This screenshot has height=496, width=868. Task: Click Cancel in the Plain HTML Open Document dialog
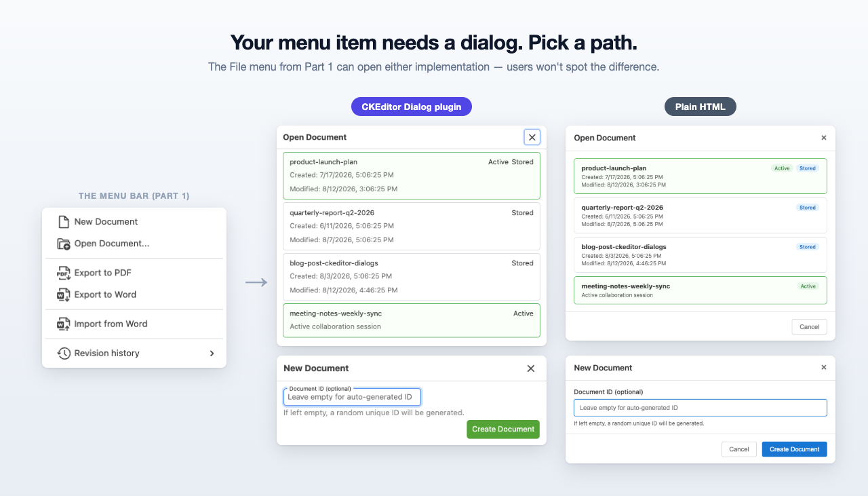[x=810, y=326]
